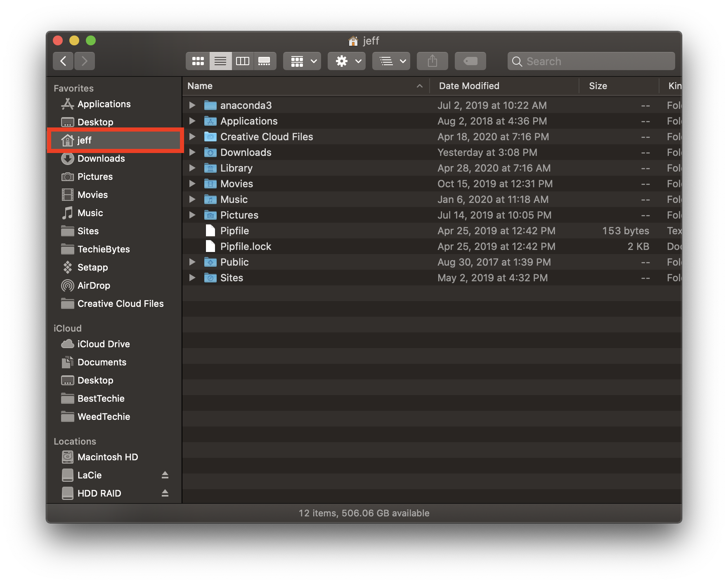Open the group-by arrange dropdown

click(302, 61)
